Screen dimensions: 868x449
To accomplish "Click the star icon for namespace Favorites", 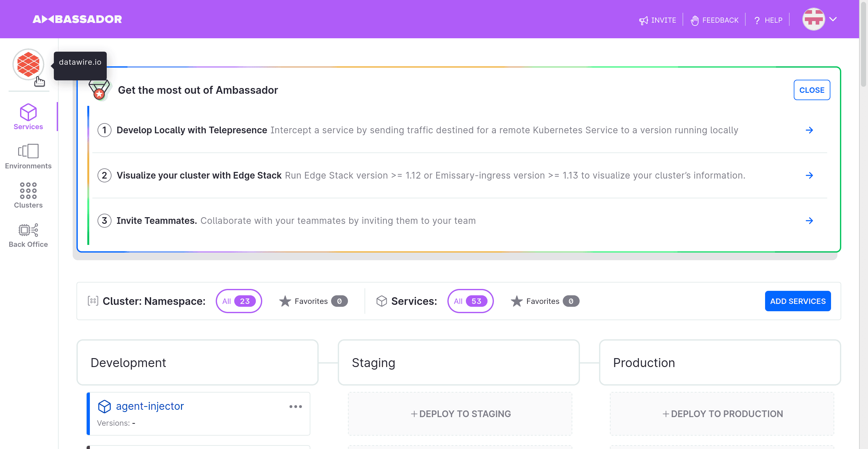I will click(285, 301).
